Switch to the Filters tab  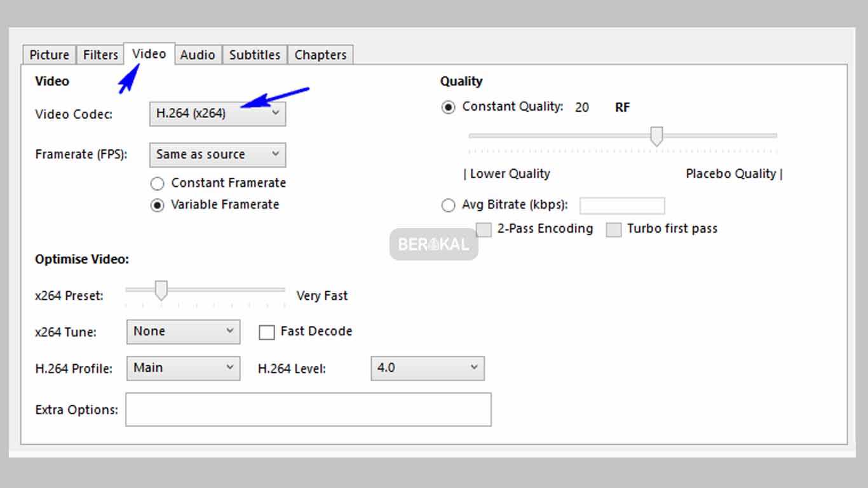(x=99, y=55)
